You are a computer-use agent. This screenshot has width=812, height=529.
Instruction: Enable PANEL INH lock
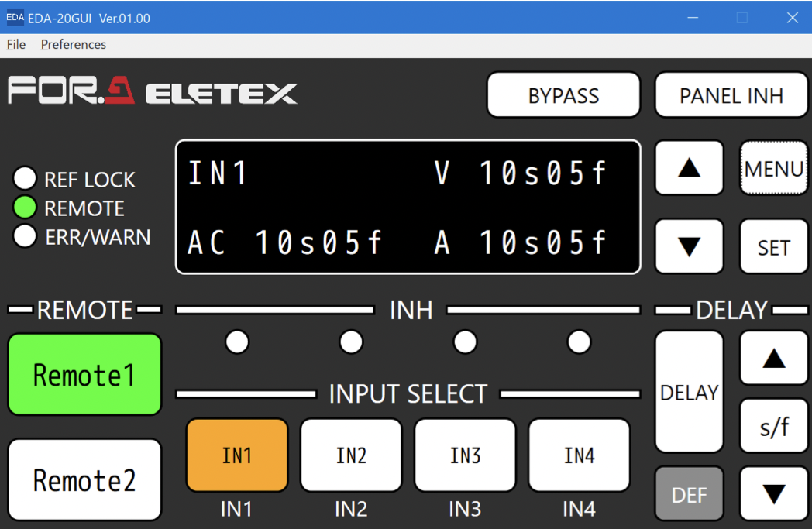[731, 95]
